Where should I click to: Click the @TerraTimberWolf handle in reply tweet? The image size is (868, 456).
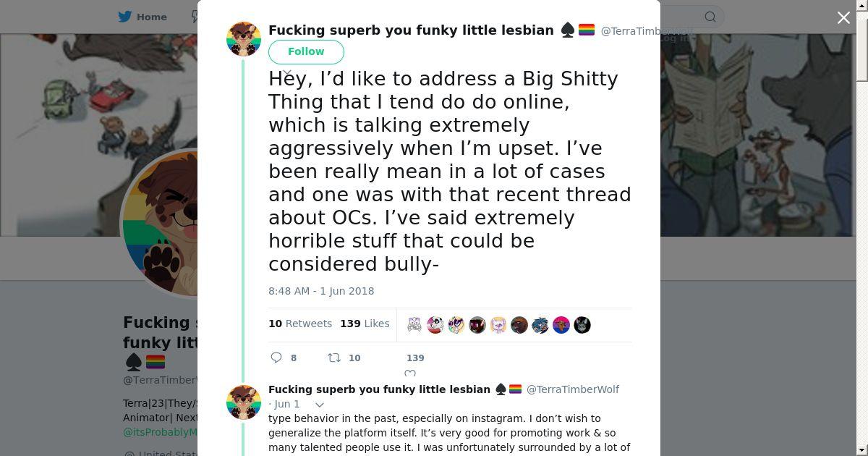[x=573, y=389]
